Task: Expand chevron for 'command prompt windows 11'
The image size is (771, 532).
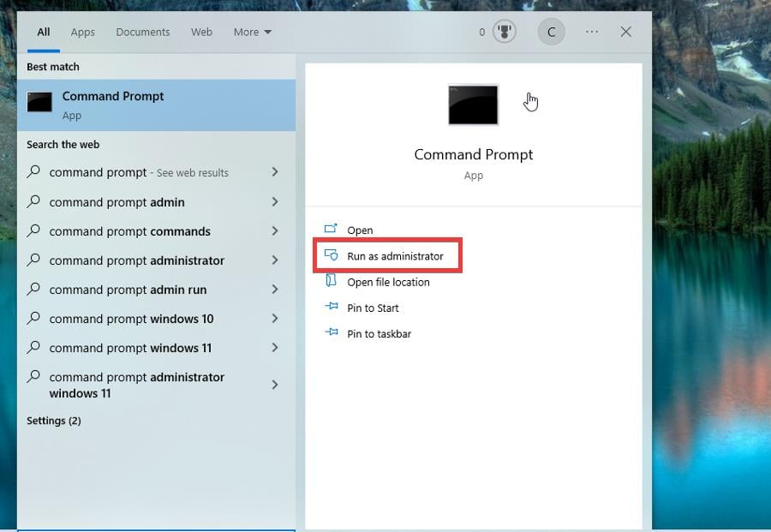Action: [275, 347]
